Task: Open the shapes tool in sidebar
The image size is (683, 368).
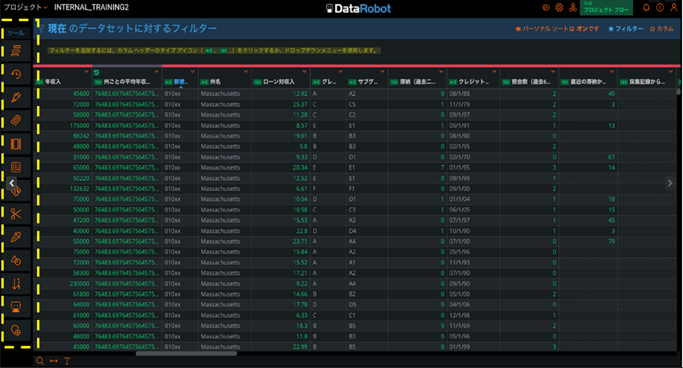Action: tap(16, 260)
